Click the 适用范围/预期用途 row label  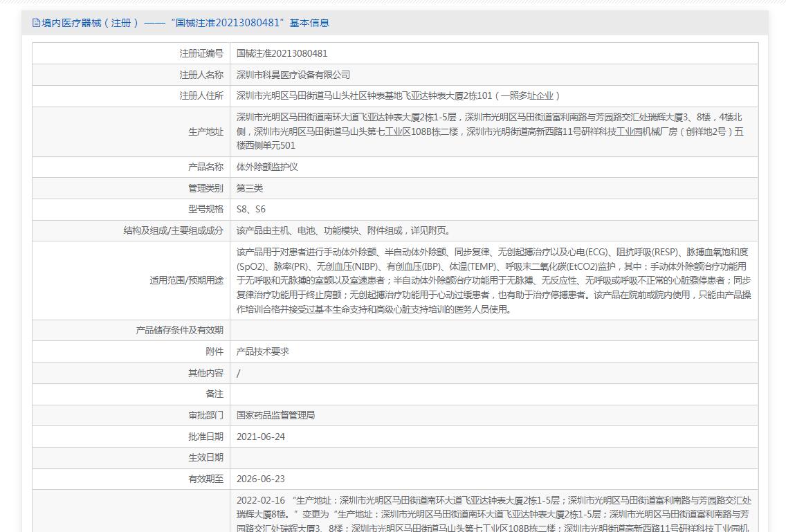pos(186,280)
